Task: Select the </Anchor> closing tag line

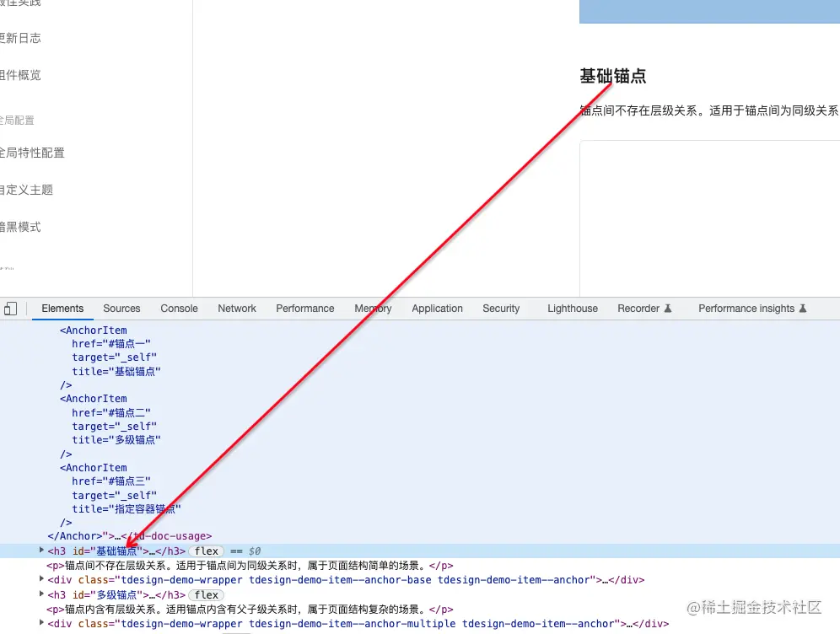Action: pos(130,536)
